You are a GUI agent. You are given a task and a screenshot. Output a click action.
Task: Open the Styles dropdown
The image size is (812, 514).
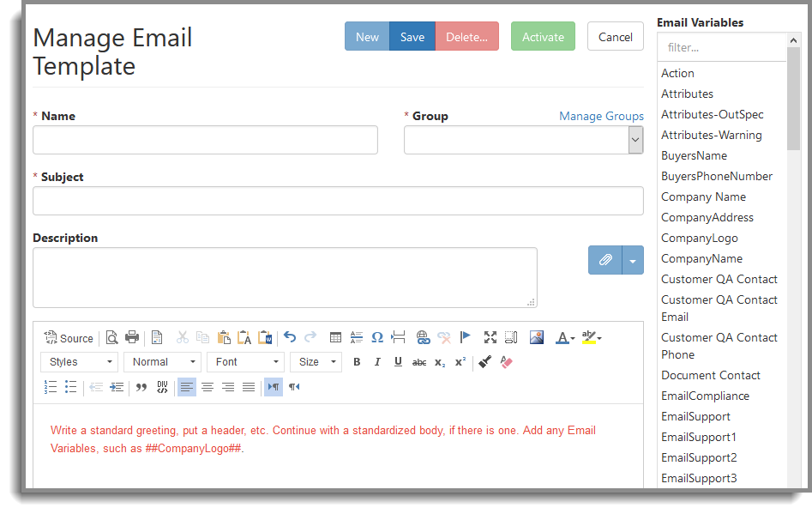point(79,361)
